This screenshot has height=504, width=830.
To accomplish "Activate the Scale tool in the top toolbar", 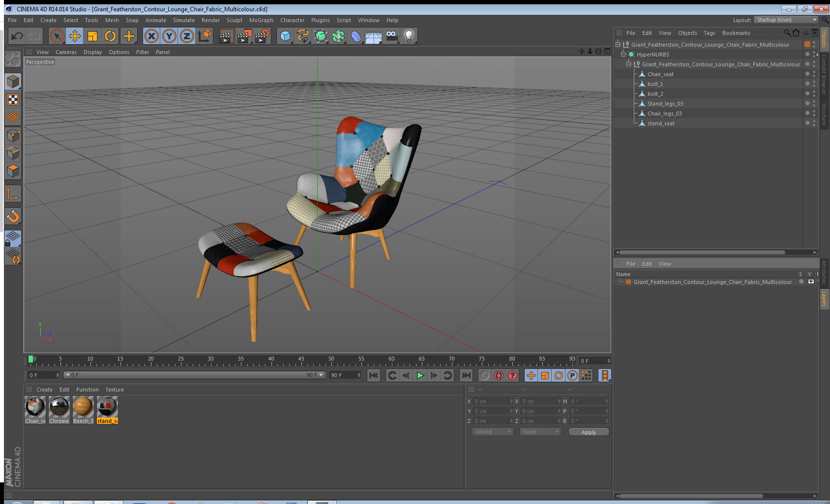I will 92,36.
